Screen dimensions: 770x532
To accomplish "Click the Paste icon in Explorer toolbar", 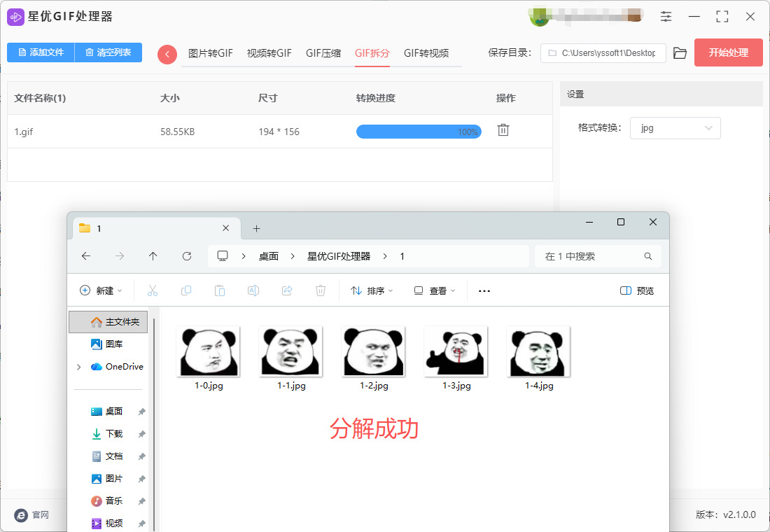I will tap(220, 290).
